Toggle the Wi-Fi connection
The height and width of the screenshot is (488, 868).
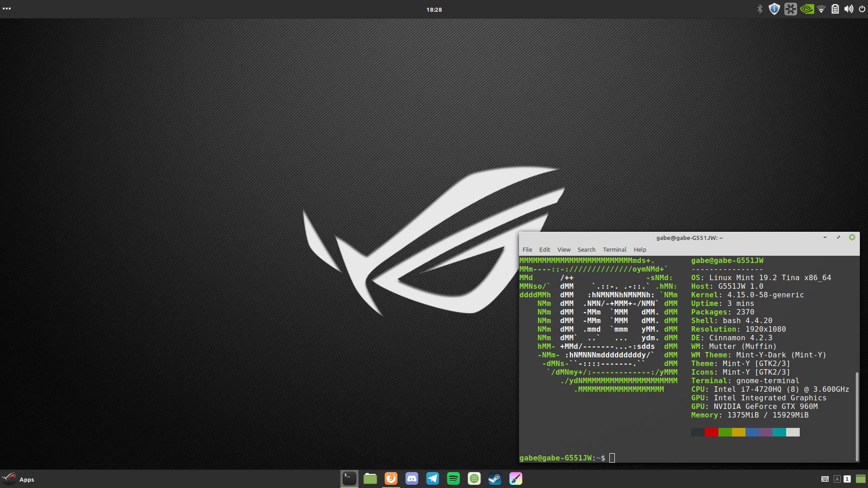pyautogui.click(x=821, y=9)
